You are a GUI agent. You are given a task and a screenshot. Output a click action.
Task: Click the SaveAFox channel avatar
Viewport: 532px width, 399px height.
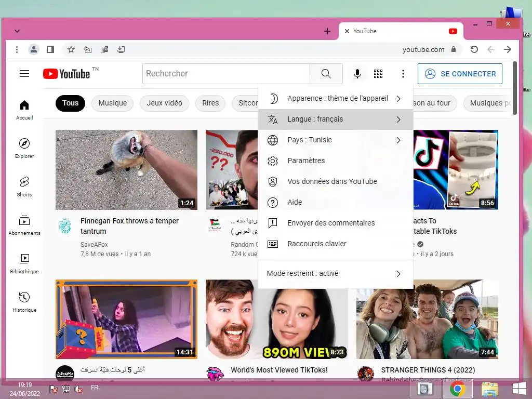coord(65,225)
